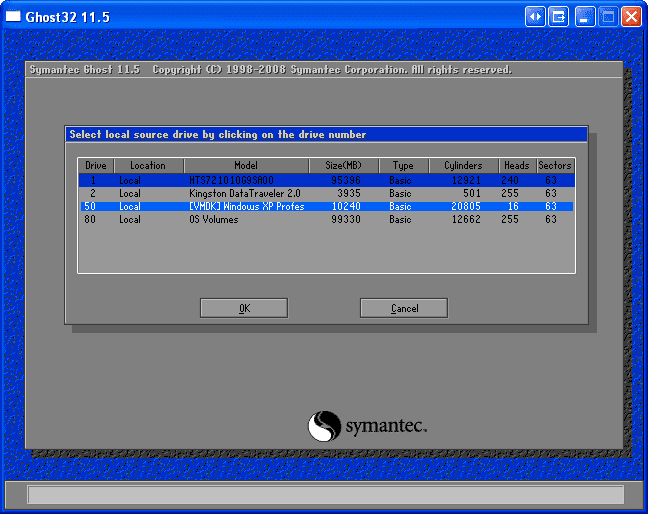The height and width of the screenshot is (514, 648).
Task: Click the Type column header
Action: 403,165
